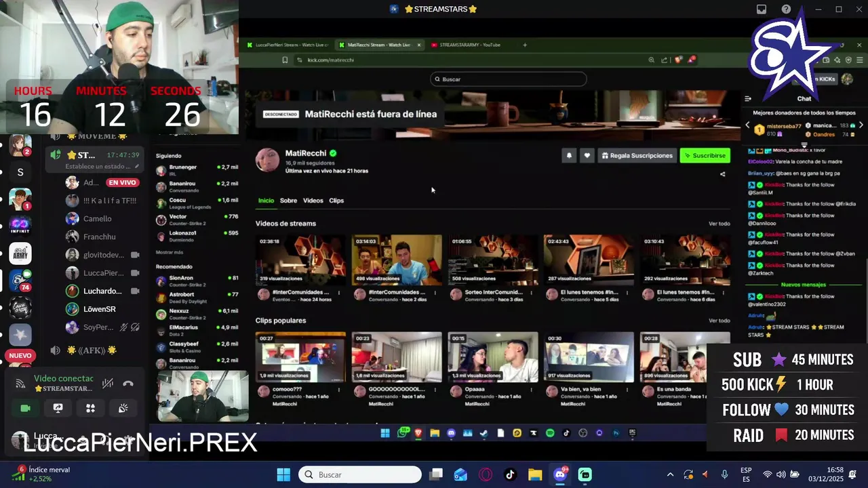868x488 pixels.
Task: Select the Inicio tab on channel
Action: [266, 201]
